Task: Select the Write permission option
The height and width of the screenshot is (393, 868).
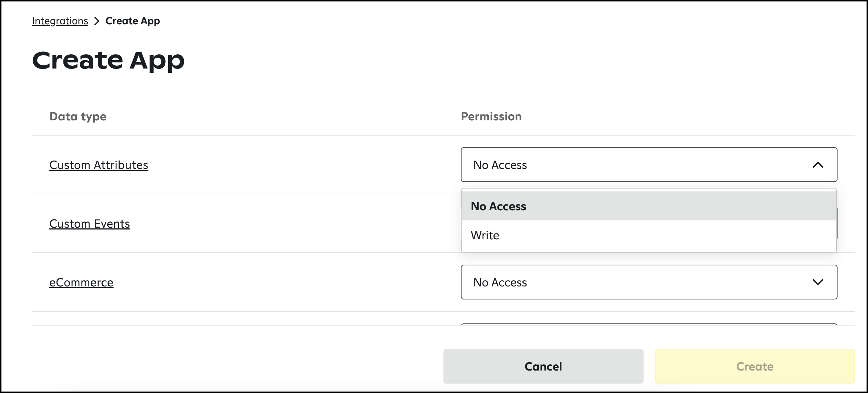Action: 649,235
